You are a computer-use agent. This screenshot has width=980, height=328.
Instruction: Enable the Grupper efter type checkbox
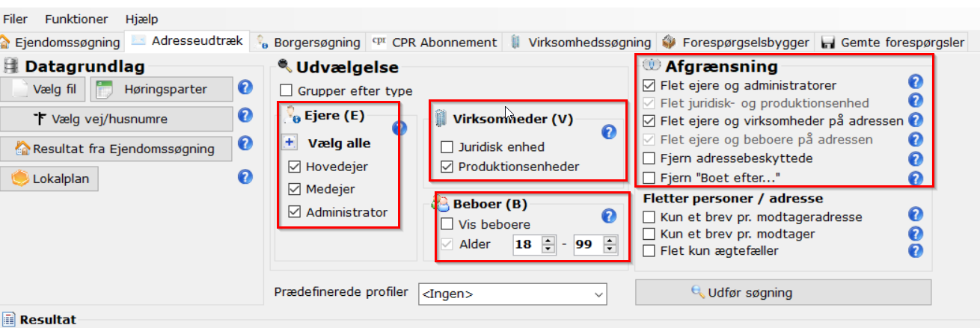(286, 91)
